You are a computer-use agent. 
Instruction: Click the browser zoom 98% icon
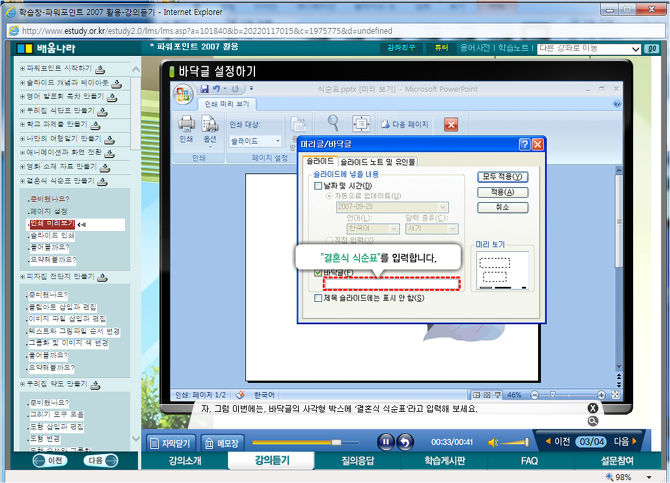pos(610,477)
